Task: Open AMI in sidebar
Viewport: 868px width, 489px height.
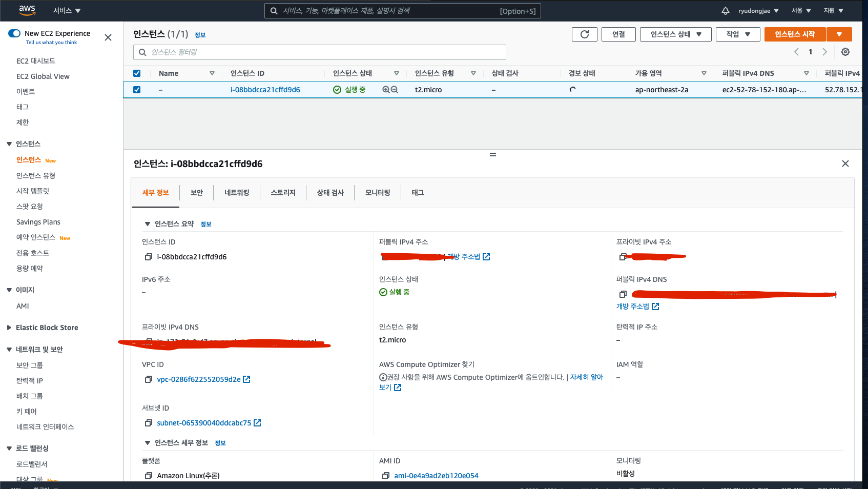Action: [23, 306]
